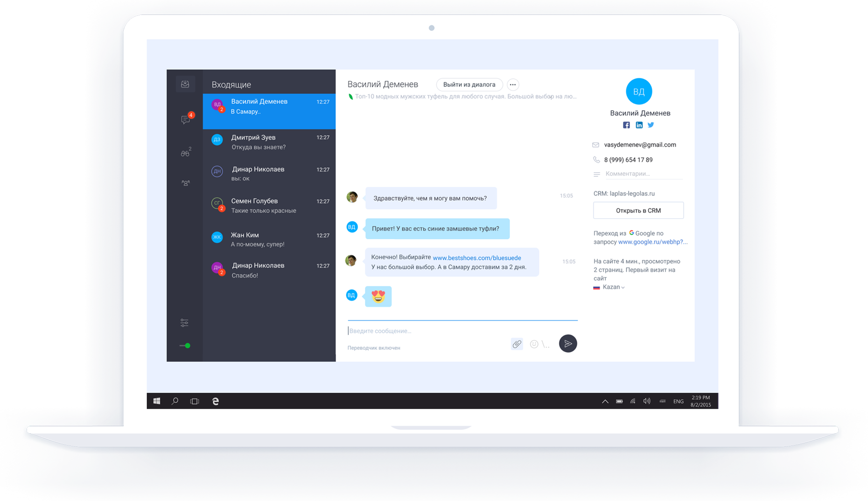Open three-dots more options menu
This screenshot has height=501, width=868.
[513, 84]
